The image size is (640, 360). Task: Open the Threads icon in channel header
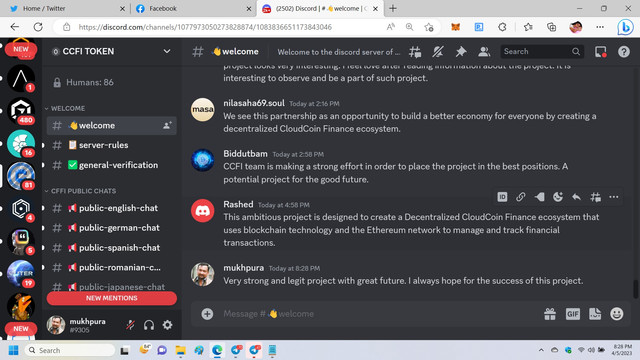click(415, 52)
